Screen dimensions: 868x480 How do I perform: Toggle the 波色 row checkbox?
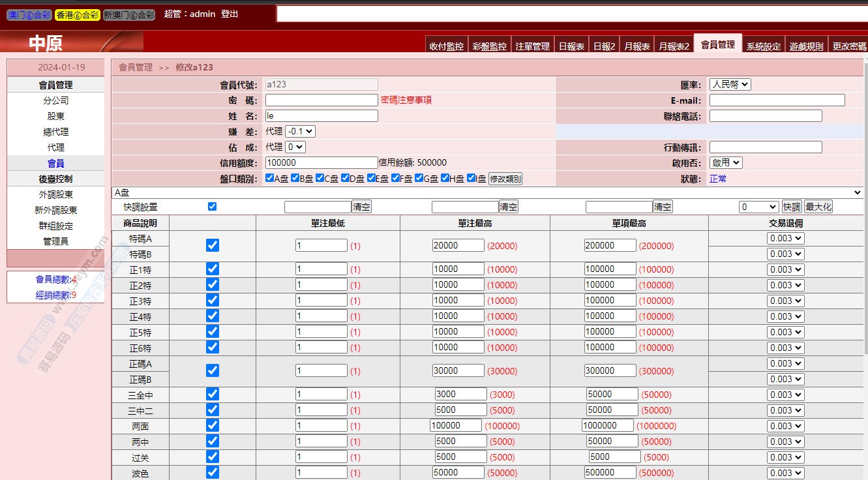pyautogui.click(x=213, y=472)
